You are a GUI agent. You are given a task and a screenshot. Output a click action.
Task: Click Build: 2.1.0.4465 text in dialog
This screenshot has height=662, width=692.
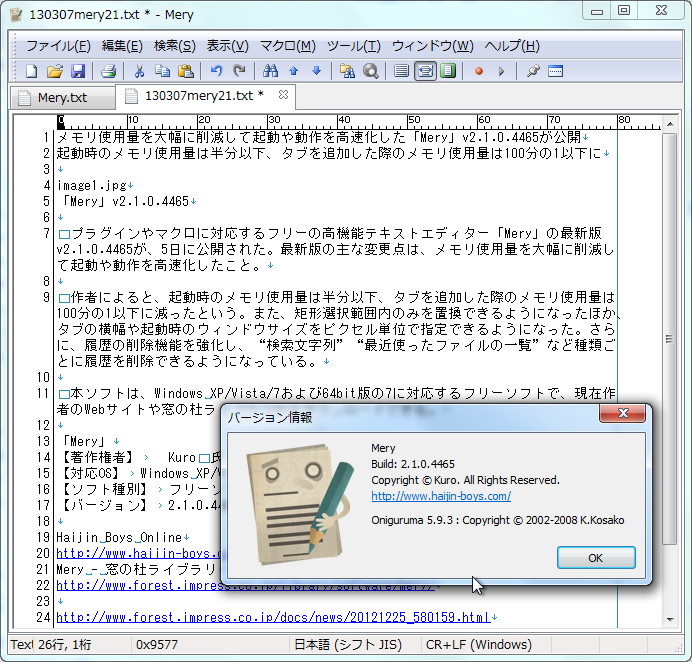point(413,464)
